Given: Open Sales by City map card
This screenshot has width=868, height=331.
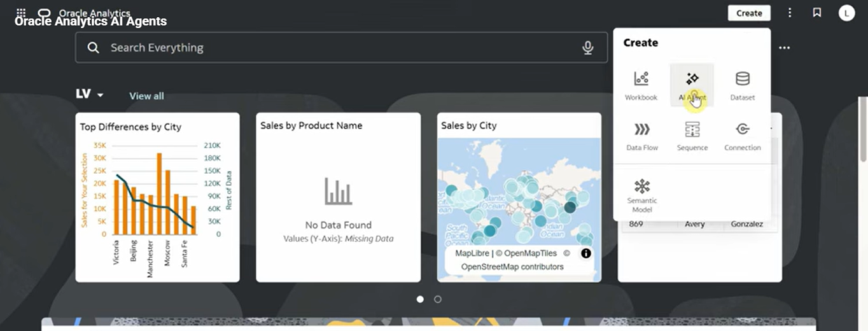Looking at the screenshot, I should [x=519, y=197].
